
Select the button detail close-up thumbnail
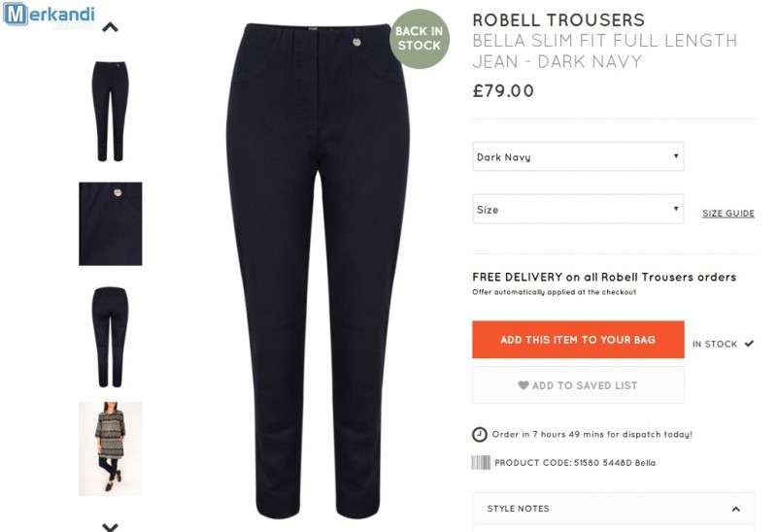(x=111, y=224)
